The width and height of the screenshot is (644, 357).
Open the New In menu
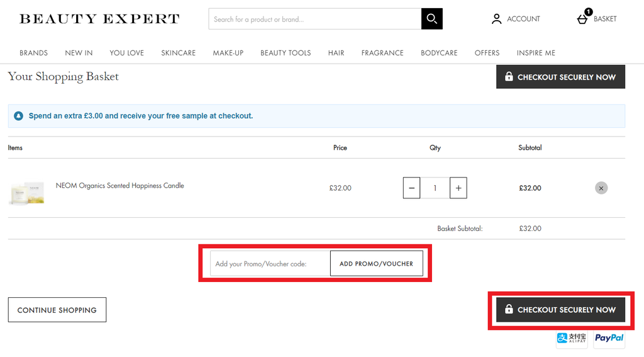(x=79, y=53)
